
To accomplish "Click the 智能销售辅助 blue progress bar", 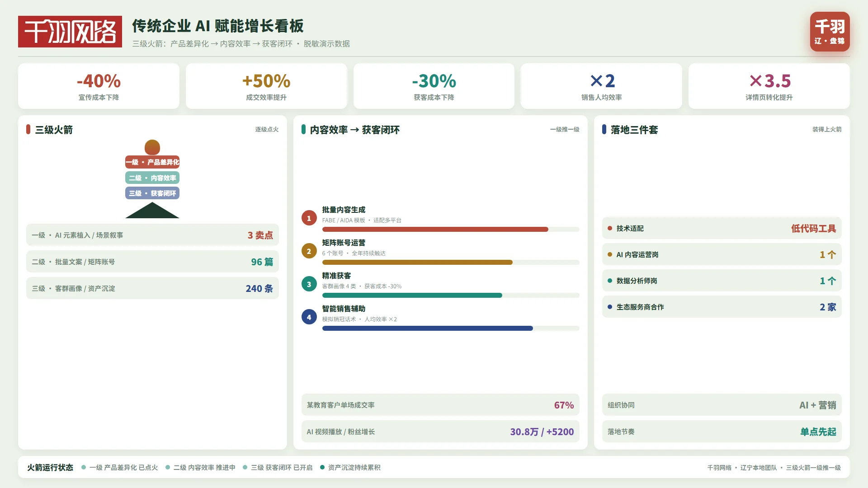I will 427,328.
